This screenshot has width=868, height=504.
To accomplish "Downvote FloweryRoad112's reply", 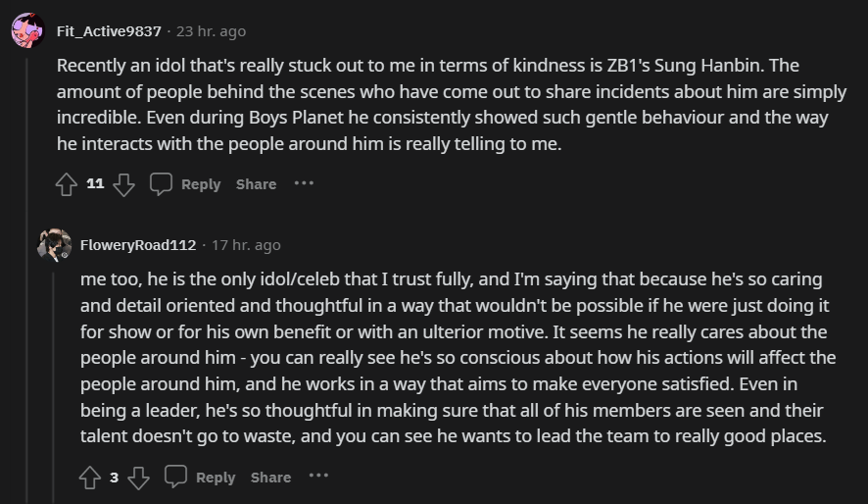I will click(x=139, y=478).
